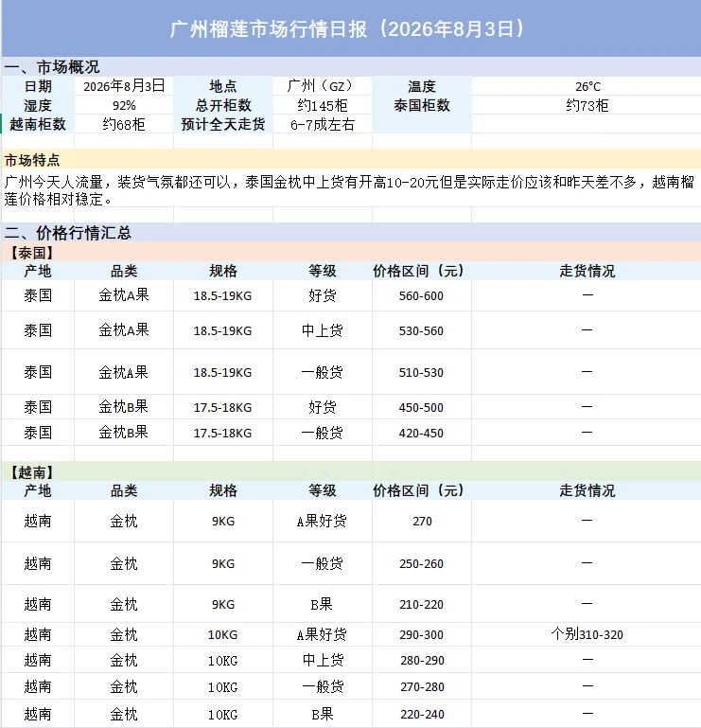Screen dimensions: 701x728
Task: Click the Vietnam table 等级 header
Action: (323, 490)
